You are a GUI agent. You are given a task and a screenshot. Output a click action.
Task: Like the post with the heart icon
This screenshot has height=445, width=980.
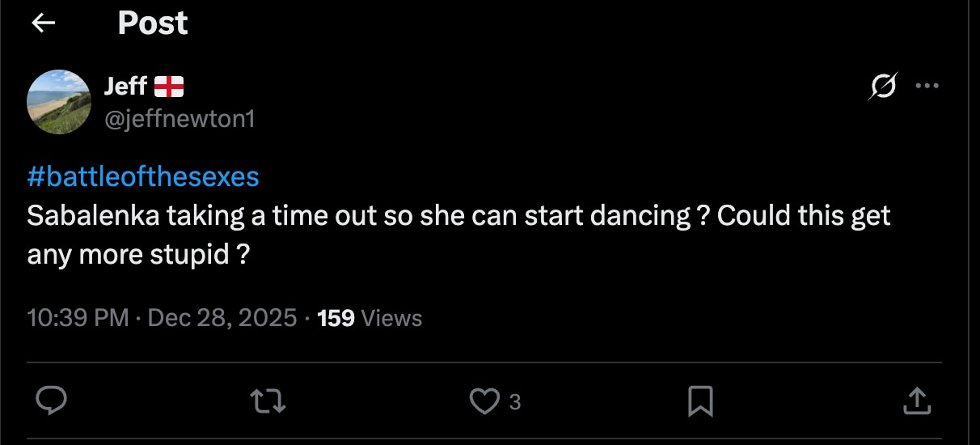coord(484,401)
